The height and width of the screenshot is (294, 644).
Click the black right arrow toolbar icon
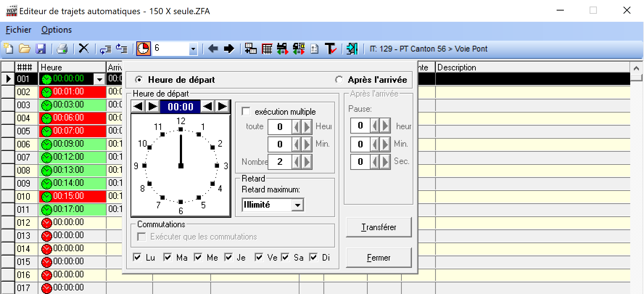tap(229, 49)
